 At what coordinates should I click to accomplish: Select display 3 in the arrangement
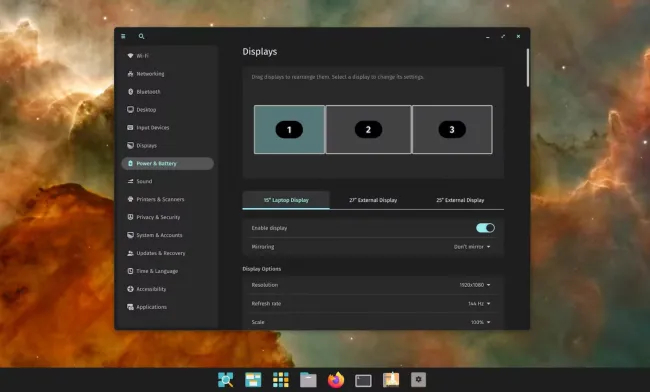click(x=452, y=129)
